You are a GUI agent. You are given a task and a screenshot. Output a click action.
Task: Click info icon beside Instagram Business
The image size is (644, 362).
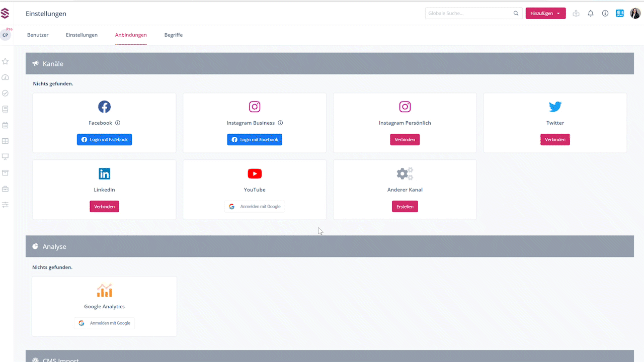pyautogui.click(x=280, y=123)
